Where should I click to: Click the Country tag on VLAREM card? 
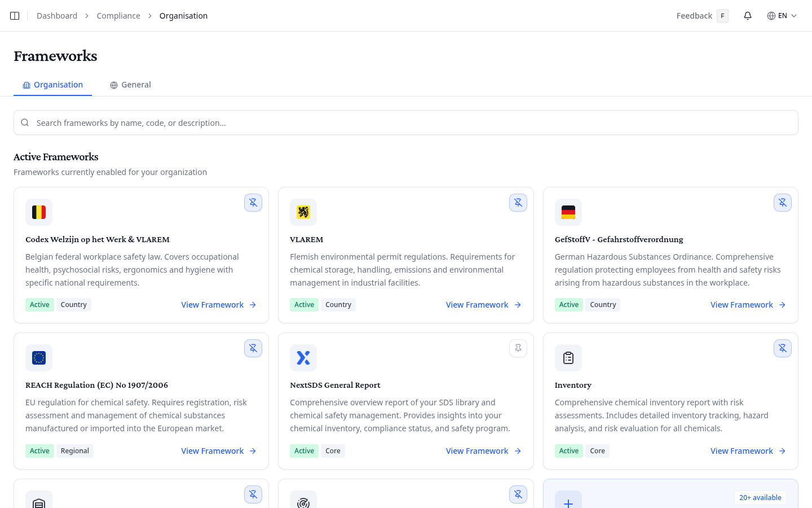[x=338, y=305]
